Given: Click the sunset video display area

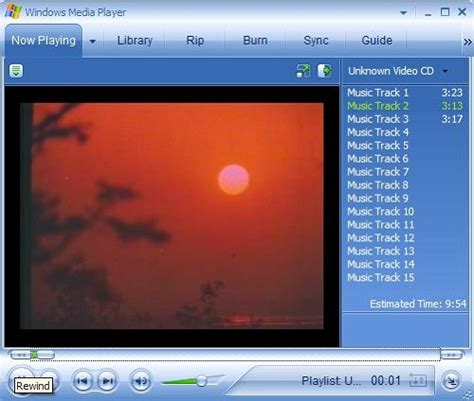Looking at the screenshot, I should [x=172, y=216].
